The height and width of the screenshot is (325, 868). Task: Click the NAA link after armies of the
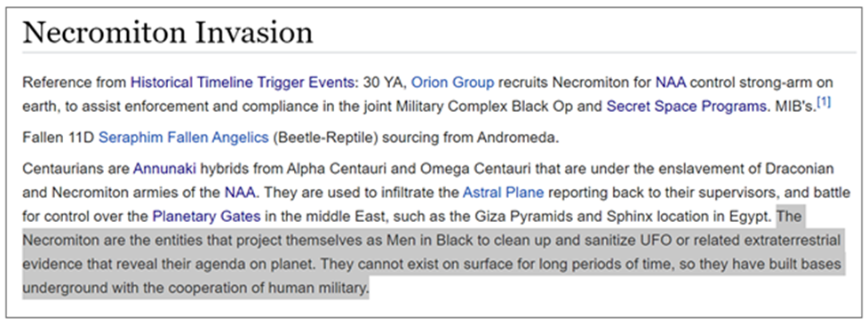(240, 192)
